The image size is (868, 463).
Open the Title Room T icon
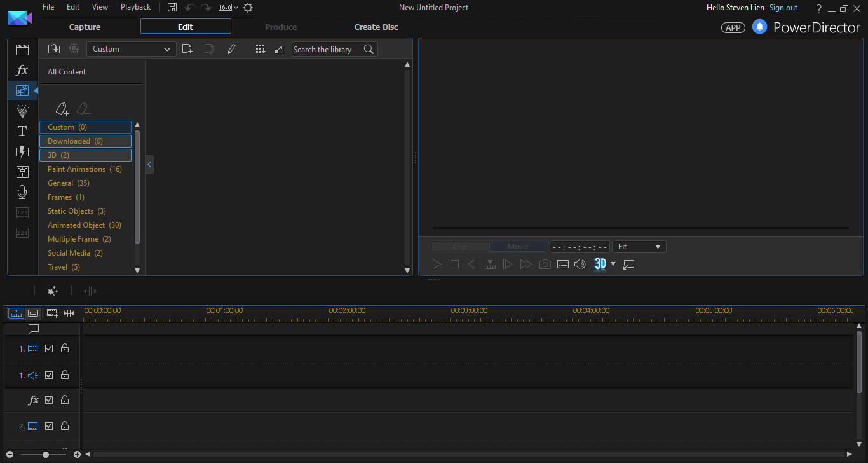(x=22, y=131)
